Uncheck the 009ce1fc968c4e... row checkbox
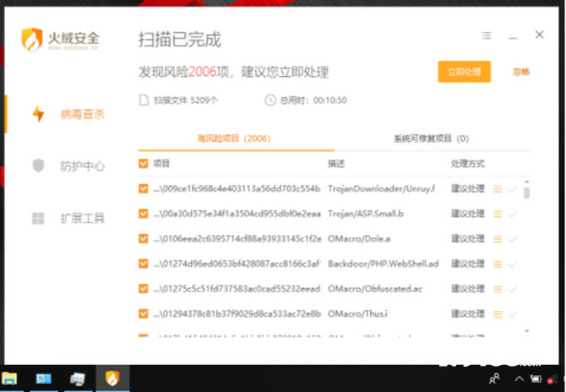566x392 pixels. tap(144, 188)
